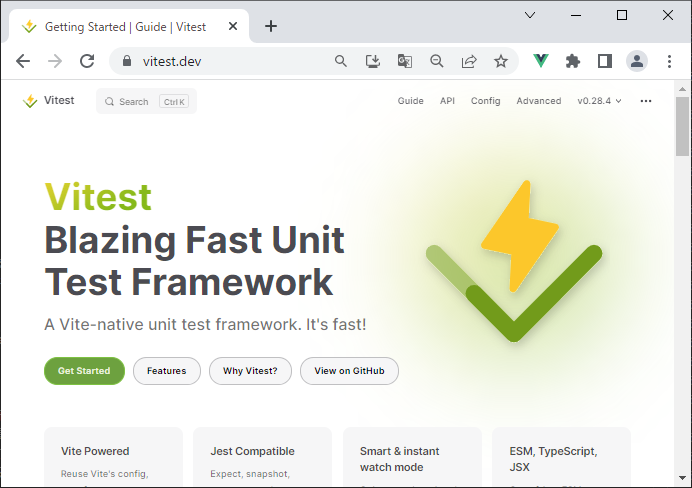Click the browser forward arrow
Image resolution: width=692 pixels, height=488 pixels.
(55, 61)
